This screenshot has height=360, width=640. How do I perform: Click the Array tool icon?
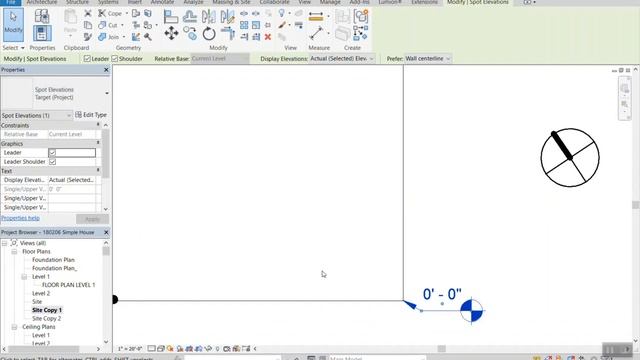tap(244, 25)
